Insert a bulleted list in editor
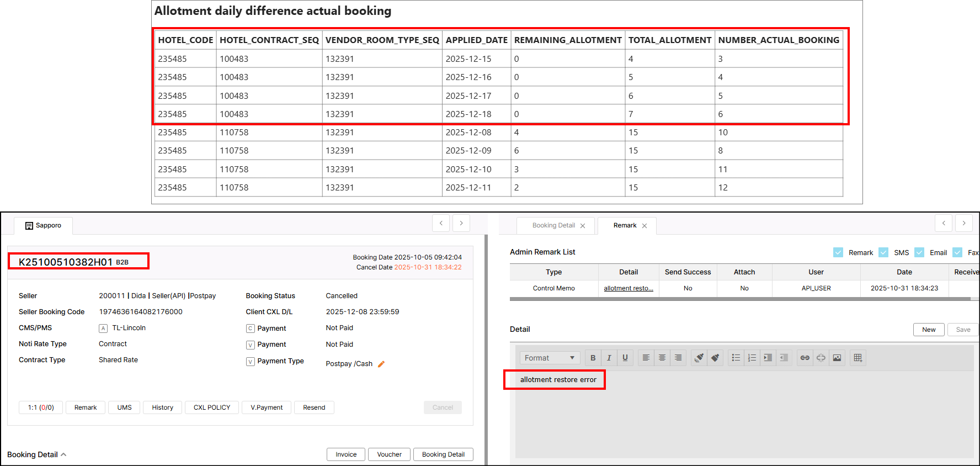Screen dimensions: 980x466 click(736, 358)
